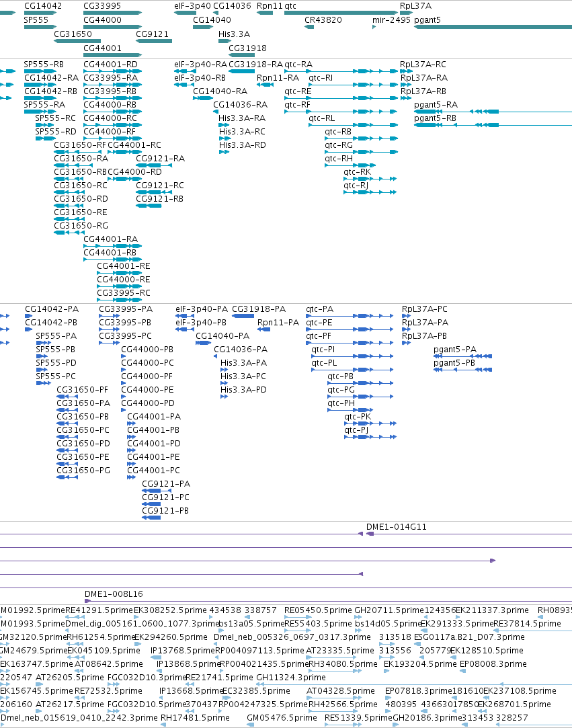Click transcript CG31650-RG
Viewport: 572px width, 728px height.
[81, 226]
